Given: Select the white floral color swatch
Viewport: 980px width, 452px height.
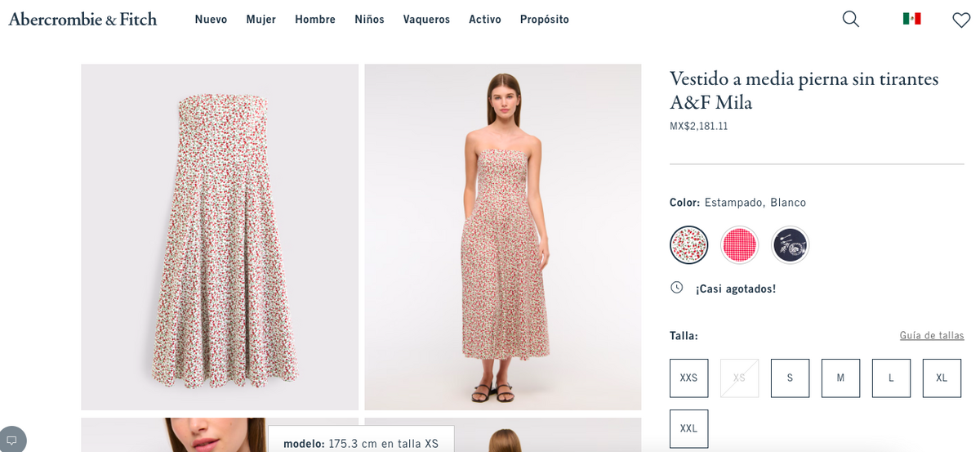Looking at the screenshot, I should (688, 244).
